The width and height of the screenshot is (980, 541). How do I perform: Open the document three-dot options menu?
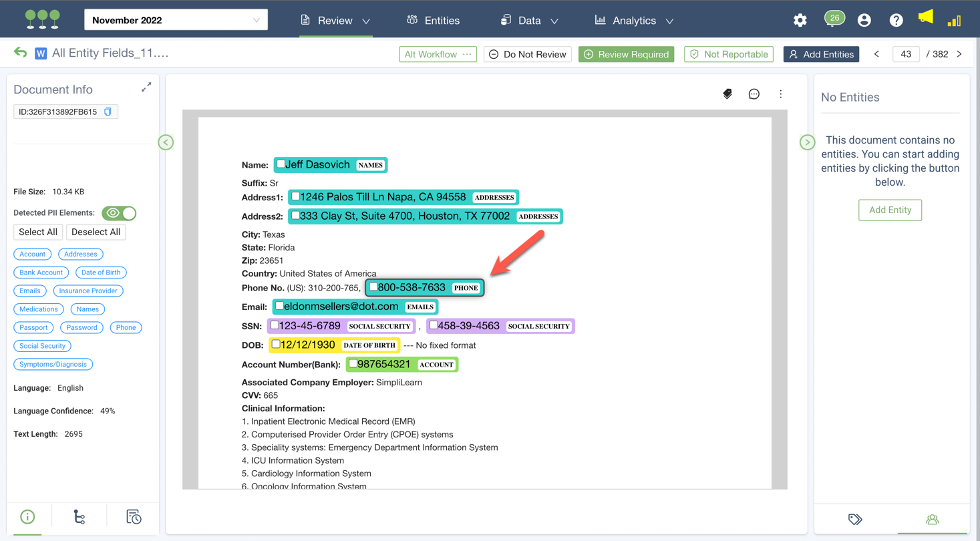[780, 94]
